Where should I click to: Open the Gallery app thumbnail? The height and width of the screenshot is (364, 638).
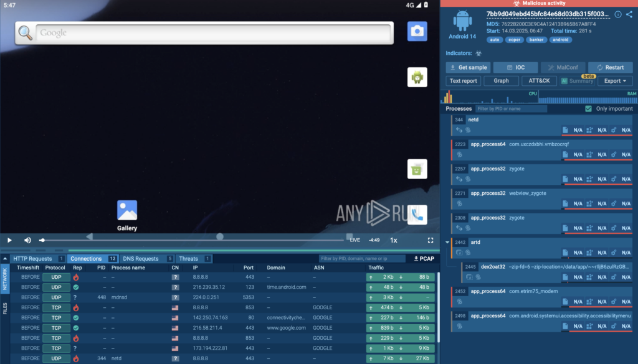point(126,208)
